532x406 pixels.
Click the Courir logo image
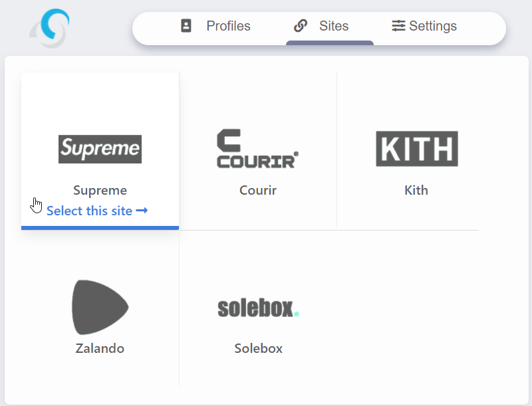[257, 149]
